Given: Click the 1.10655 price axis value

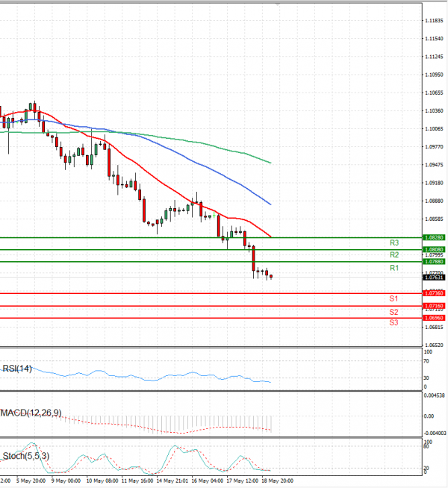Looking at the screenshot, I should pos(434,93).
